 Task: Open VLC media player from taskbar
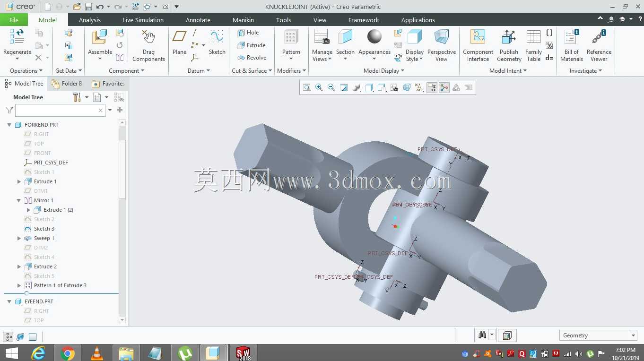[97, 353]
